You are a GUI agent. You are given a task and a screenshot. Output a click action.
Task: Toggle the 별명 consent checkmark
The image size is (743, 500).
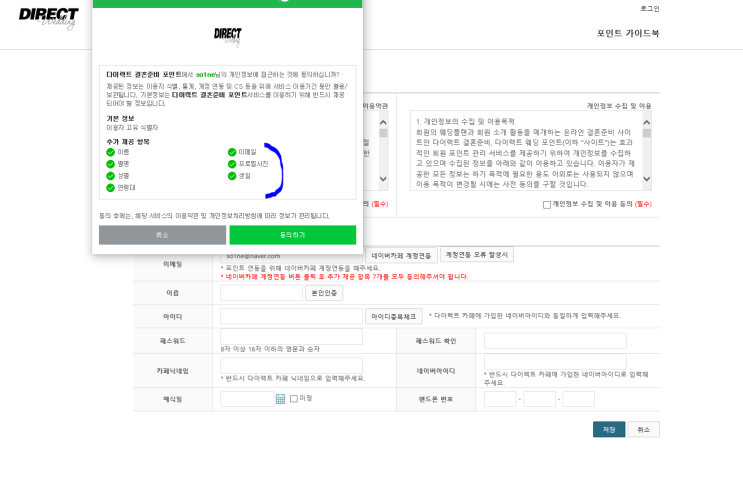pos(110,164)
